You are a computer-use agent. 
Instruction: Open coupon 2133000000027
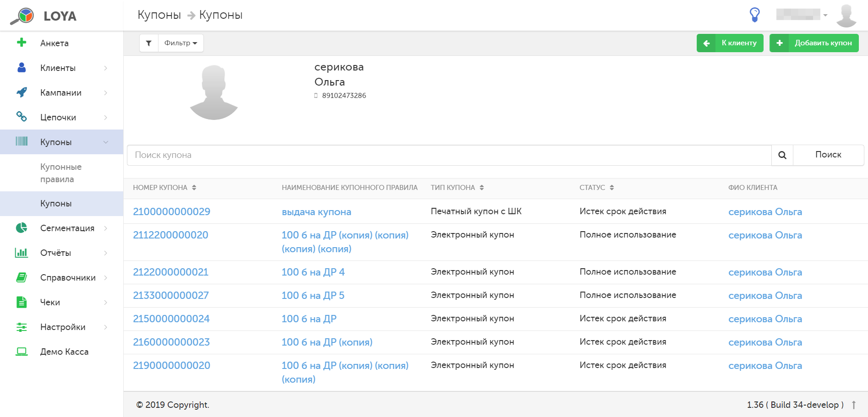(x=171, y=295)
